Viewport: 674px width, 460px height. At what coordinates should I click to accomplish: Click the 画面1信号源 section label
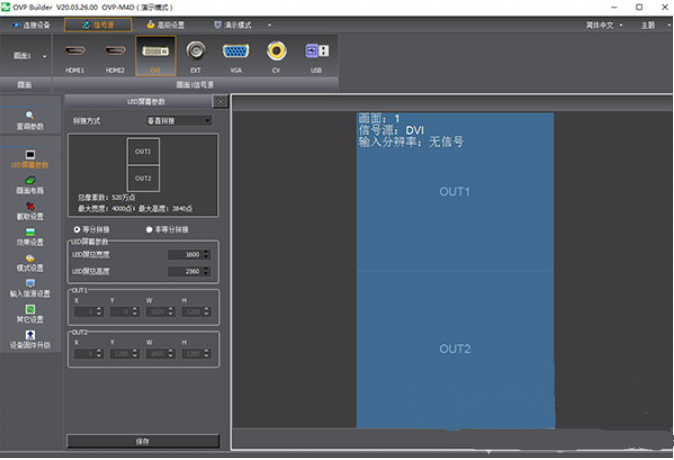[195, 85]
